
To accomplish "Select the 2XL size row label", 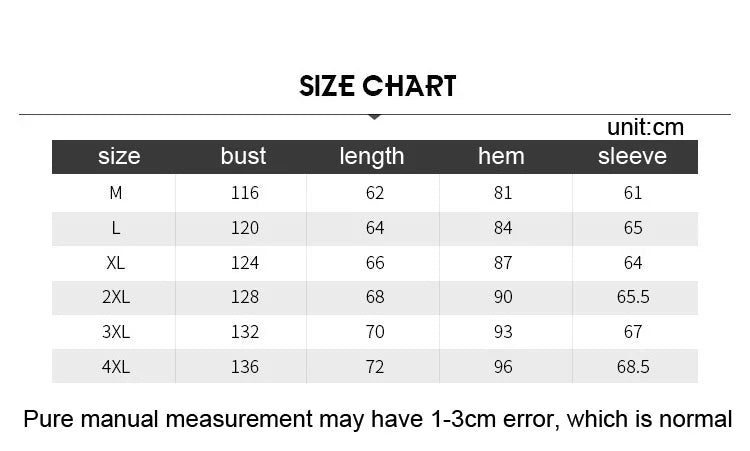I will (116, 297).
